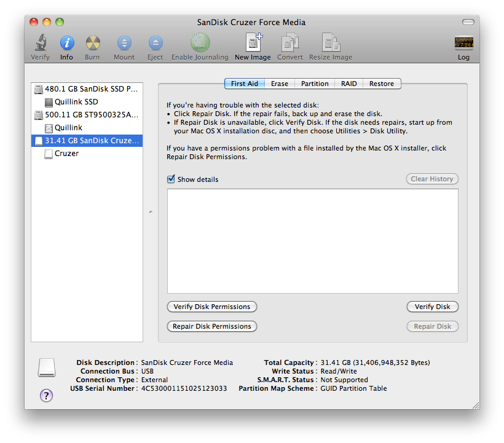The height and width of the screenshot is (443, 504).
Task: Click inside the details log area
Action: [313, 241]
